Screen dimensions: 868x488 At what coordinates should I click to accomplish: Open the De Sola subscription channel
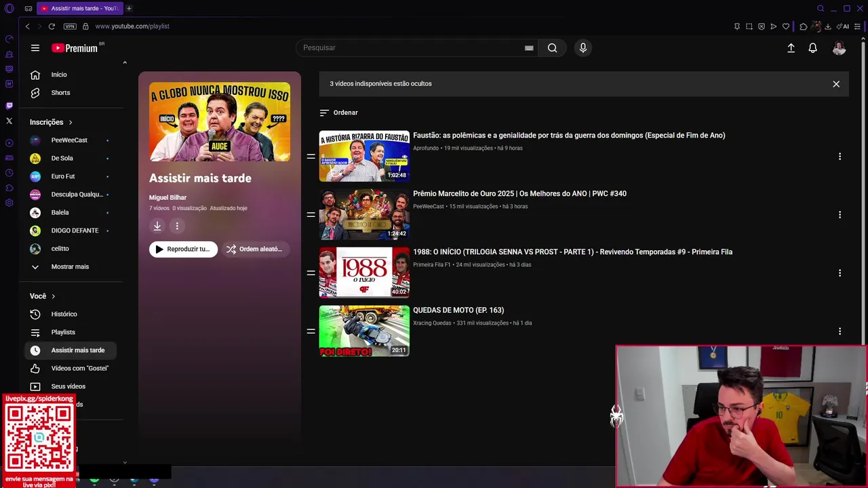pyautogui.click(x=70, y=159)
